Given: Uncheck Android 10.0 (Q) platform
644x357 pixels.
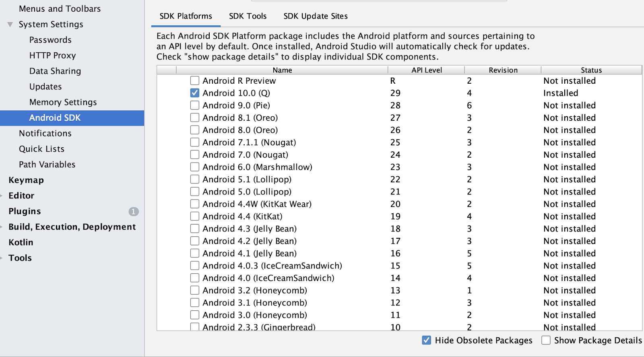Looking at the screenshot, I should click(x=195, y=93).
